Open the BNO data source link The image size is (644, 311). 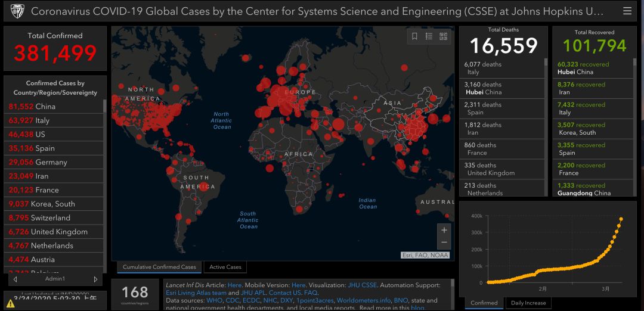tap(401, 300)
